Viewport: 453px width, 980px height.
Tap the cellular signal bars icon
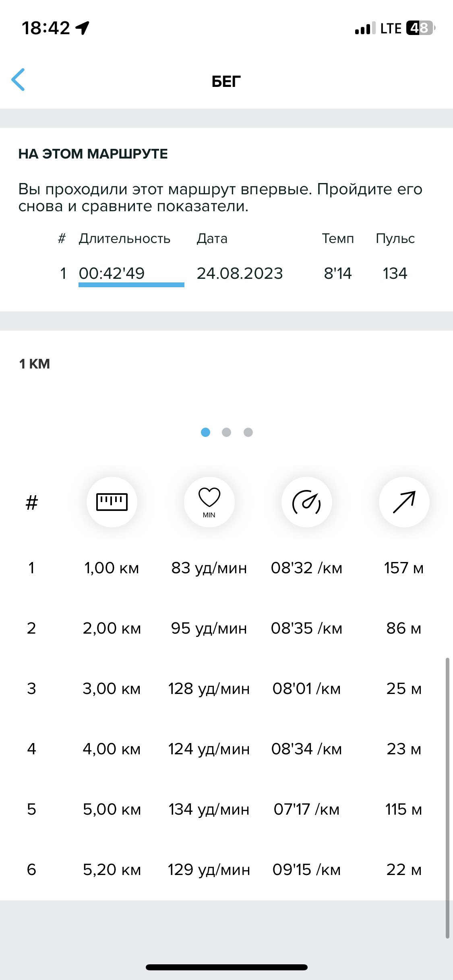tap(365, 28)
